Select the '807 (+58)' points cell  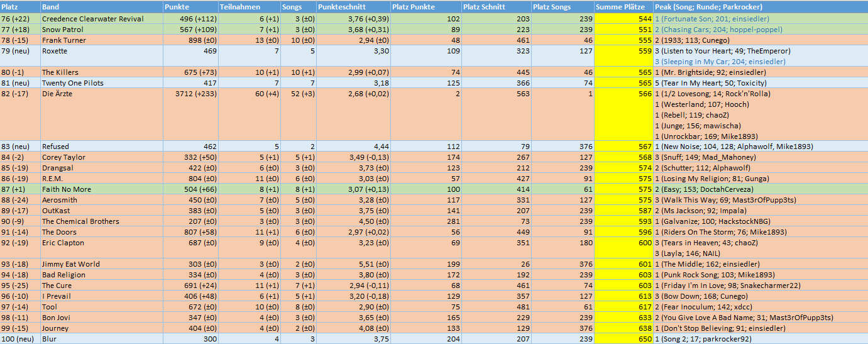click(190, 232)
